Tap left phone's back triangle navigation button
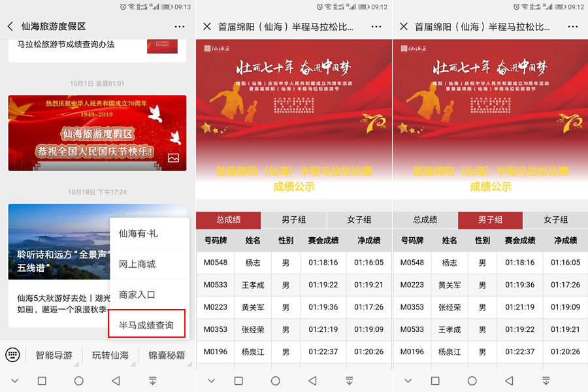This screenshot has height=392, width=588. [x=116, y=381]
